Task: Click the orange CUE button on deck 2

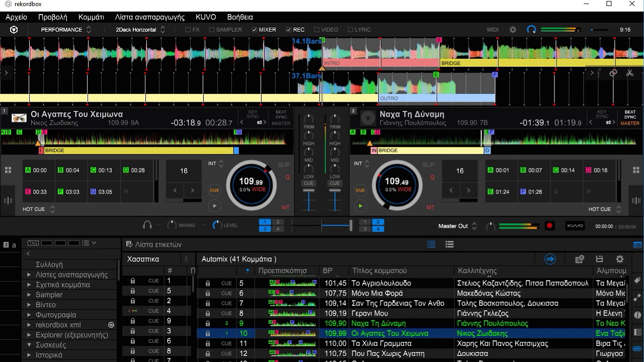Action: pos(360,190)
